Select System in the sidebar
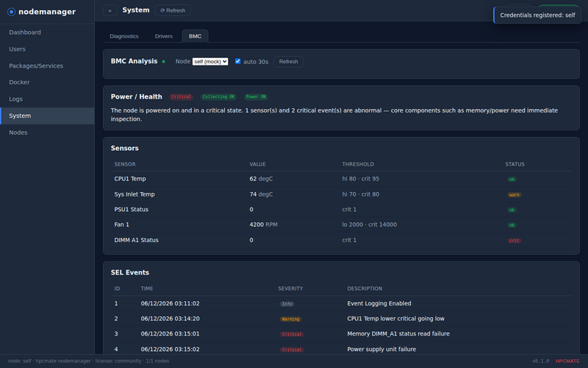The width and height of the screenshot is (588, 368). pos(47,116)
